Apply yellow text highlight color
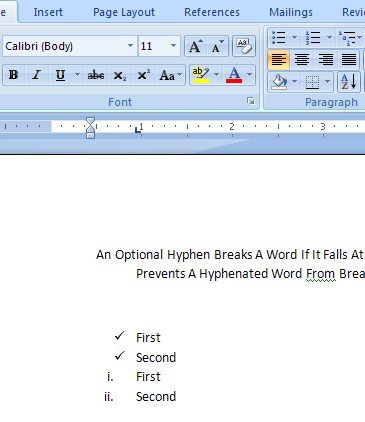Screen dimensions: 365x422 (x=201, y=75)
